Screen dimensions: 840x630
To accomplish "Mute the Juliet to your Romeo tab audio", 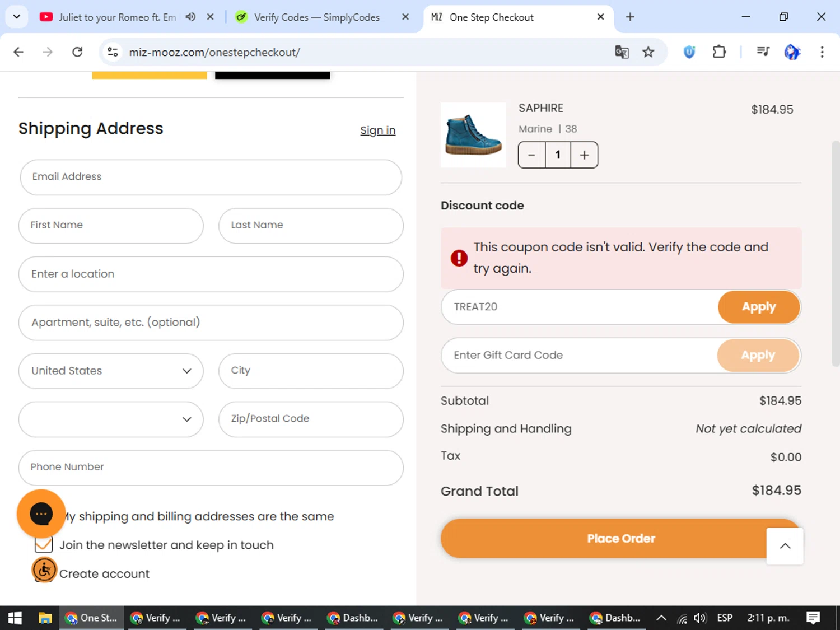I will [191, 17].
